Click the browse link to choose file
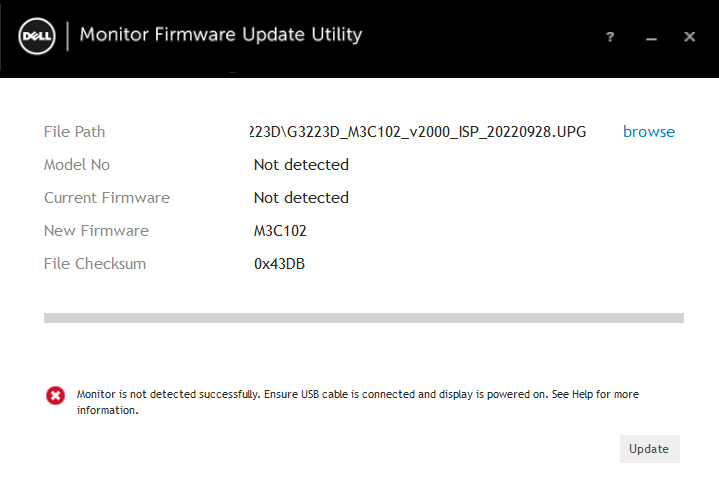The width and height of the screenshot is (719, 497). point(648,132)
